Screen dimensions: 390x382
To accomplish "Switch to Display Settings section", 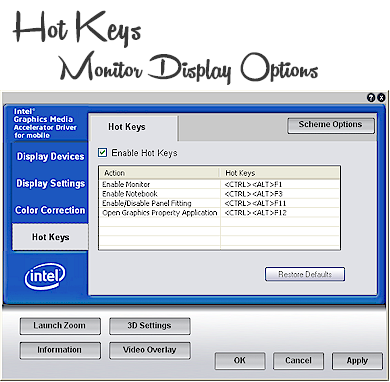I will click(x=50, y=183).
